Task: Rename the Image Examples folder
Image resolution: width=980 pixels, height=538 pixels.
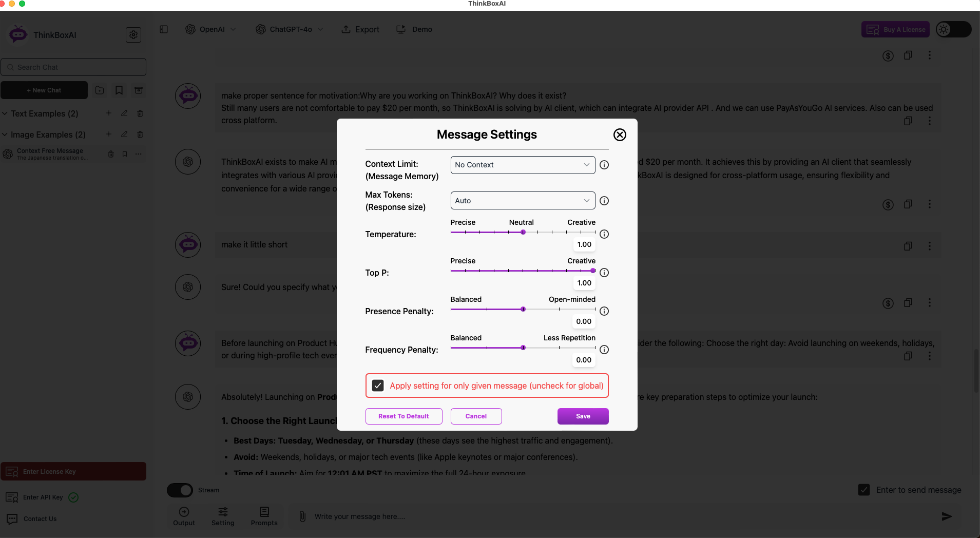Action: [124, 134]
